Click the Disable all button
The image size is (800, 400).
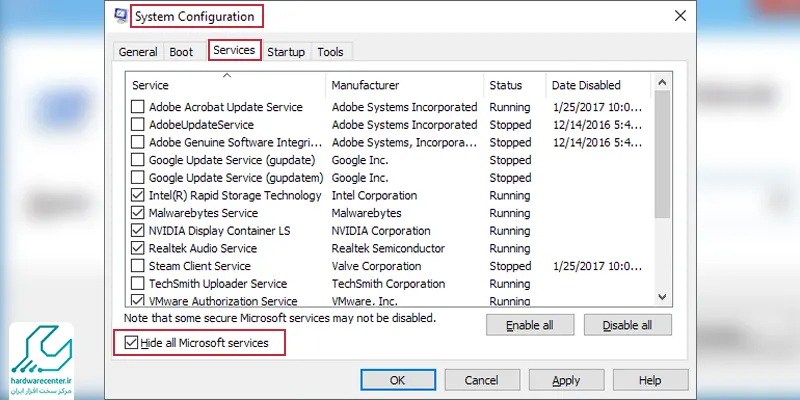coord(628,326)
